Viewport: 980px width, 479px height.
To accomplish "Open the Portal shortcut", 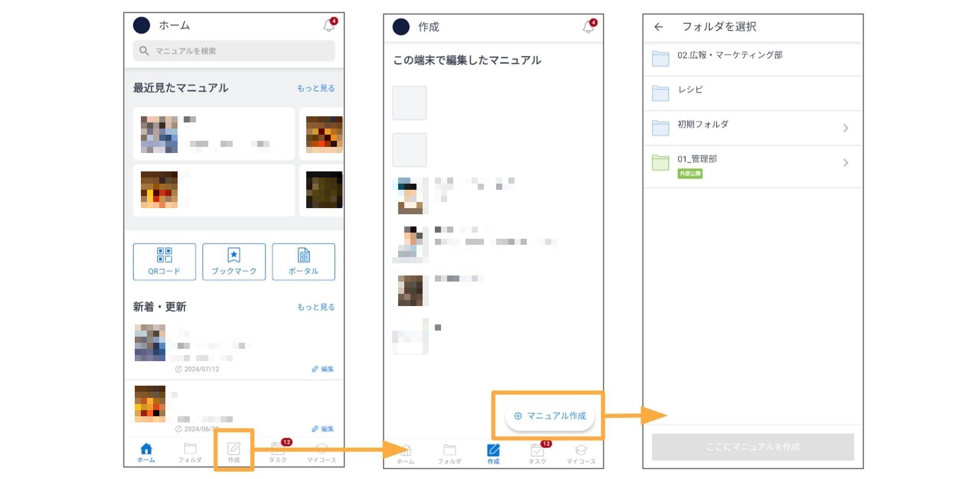I will (x=303, y=262).
